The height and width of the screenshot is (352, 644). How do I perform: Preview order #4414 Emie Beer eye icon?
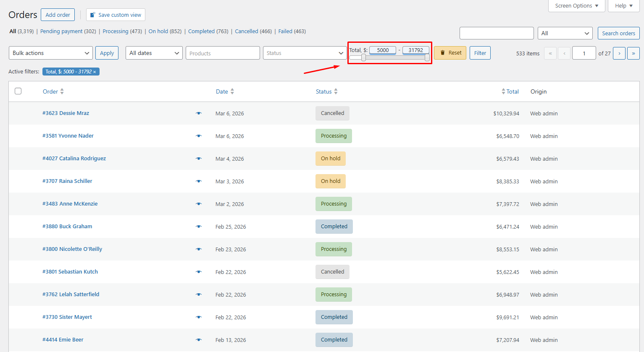tap(199, 340)
